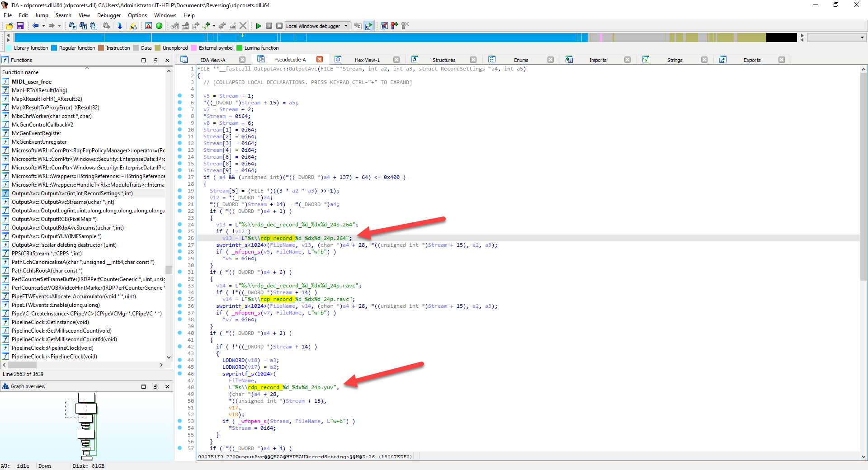Image resolution: width=868 pixels, height=470 pixels.
Task: Run a text search using the toolbar binoculars icon
Action: click(83, 26)
